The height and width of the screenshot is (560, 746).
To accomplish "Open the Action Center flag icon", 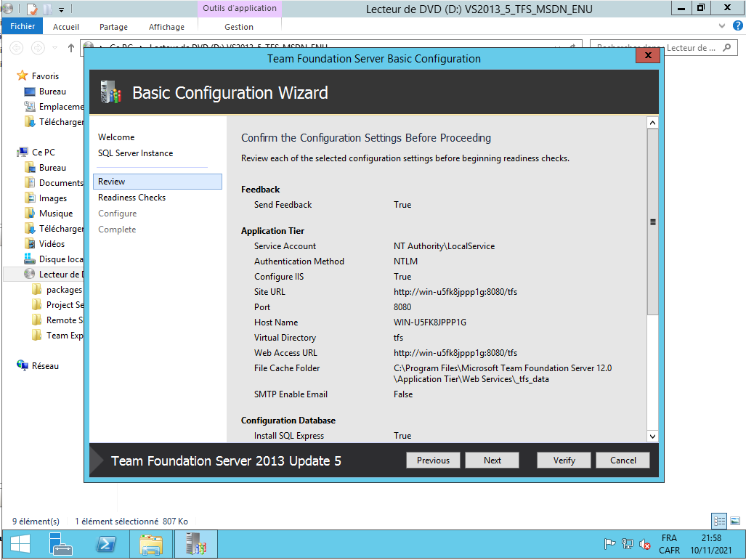I will click(610, 544).
